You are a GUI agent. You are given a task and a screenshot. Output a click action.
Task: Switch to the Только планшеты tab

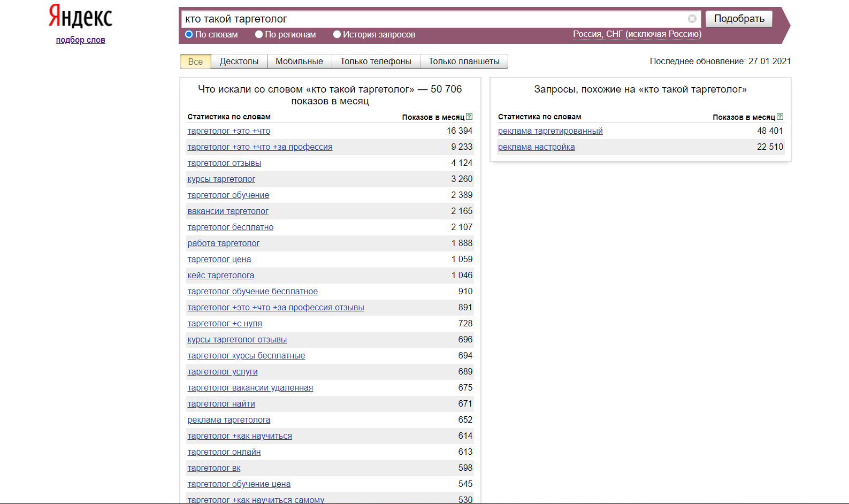click(x=464, y=62)
